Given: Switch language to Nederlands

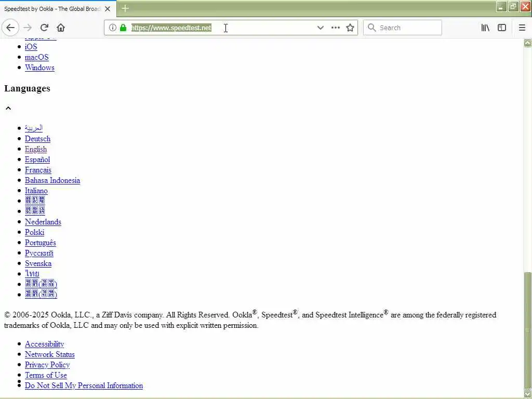Looking at the screenshot, I should click(x=43, y=222).
